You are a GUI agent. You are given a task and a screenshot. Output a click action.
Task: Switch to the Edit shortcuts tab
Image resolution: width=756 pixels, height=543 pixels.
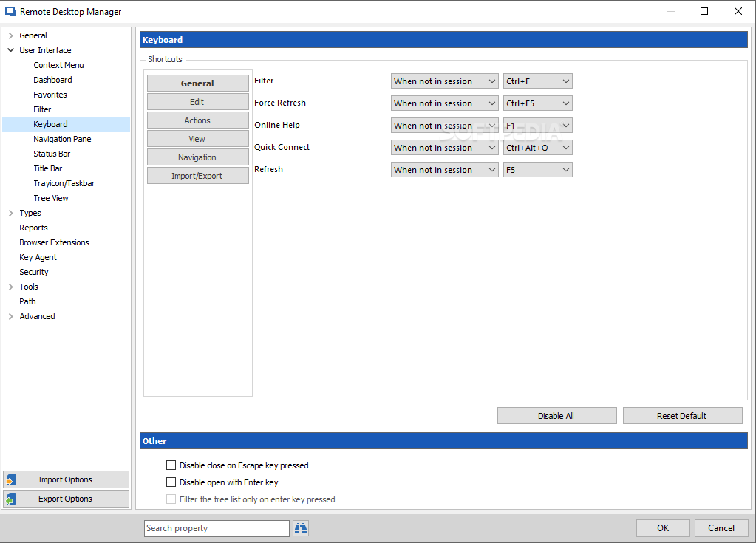pyautogui.click(x=197, y=102)
